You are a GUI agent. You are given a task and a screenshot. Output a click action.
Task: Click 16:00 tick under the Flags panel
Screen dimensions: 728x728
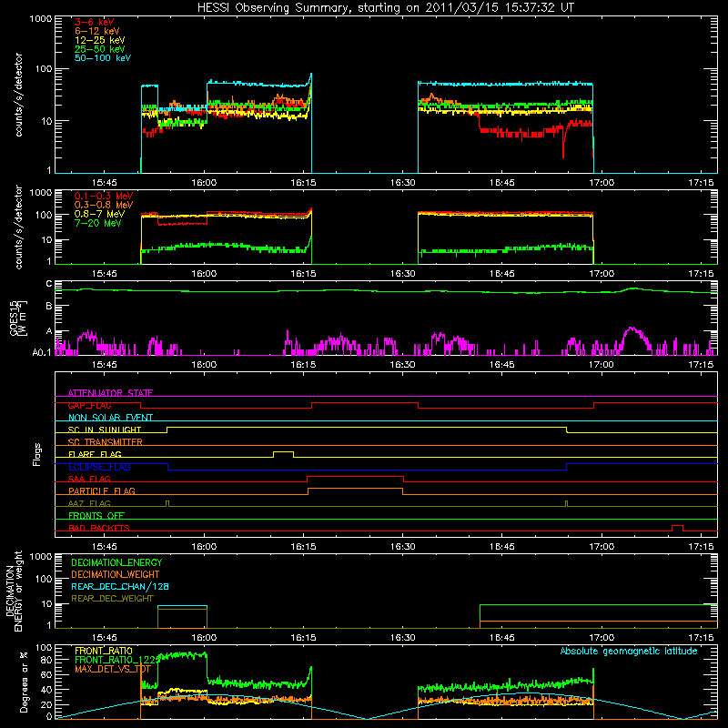[204, 547]
